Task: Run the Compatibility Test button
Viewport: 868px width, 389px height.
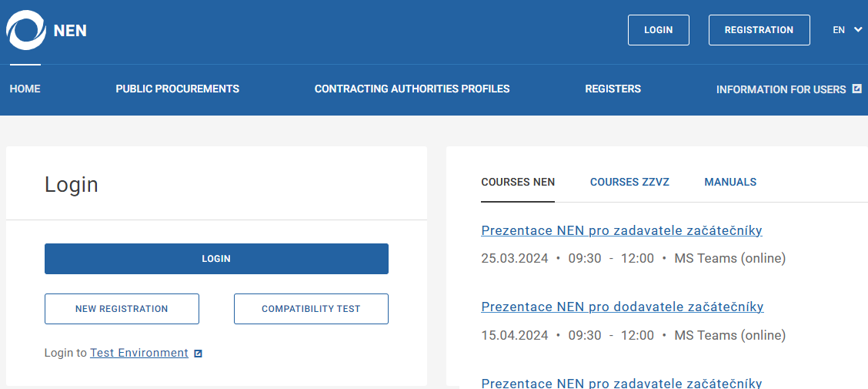Action: click(x=311, y=309)
